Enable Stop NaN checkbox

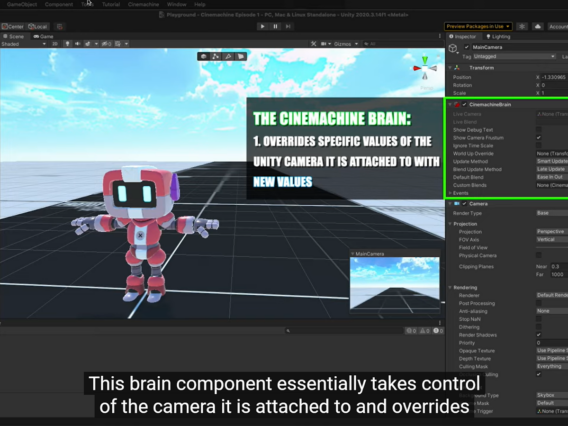click(539, 319)
